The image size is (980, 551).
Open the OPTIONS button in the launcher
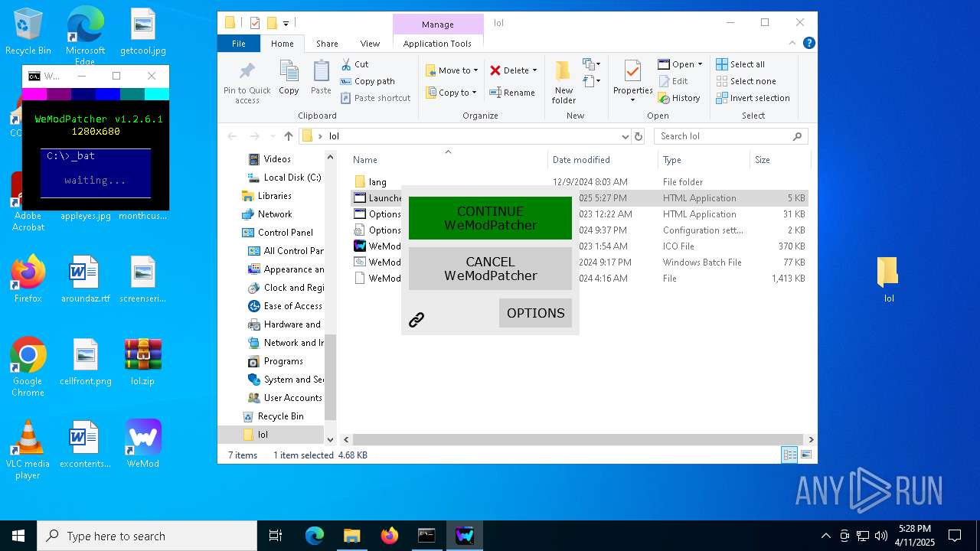point(535,313)
